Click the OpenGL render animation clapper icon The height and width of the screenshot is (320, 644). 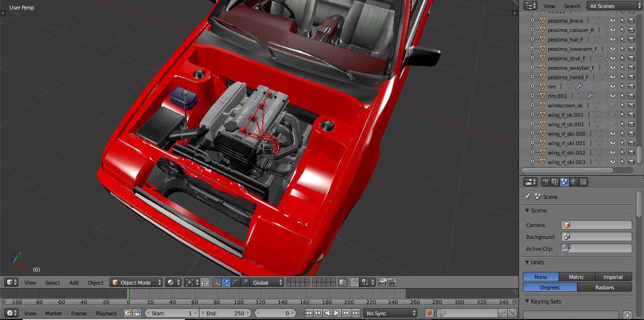pos(392,282)
